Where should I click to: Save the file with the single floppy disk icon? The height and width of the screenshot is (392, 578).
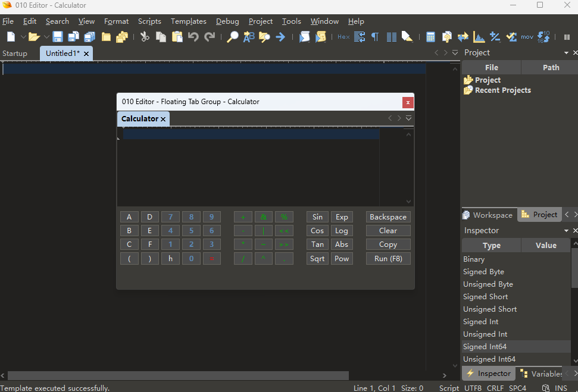pos(58,36)
